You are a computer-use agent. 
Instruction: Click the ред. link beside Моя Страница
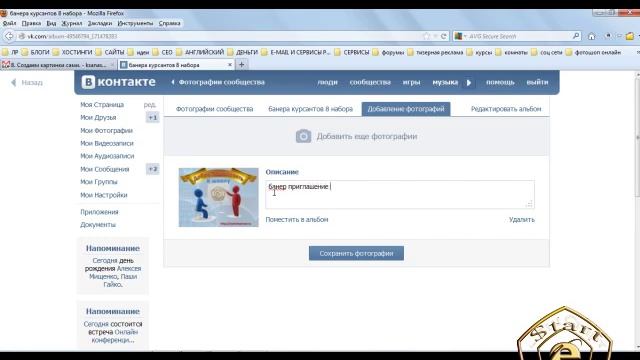(x=149, y=104)
